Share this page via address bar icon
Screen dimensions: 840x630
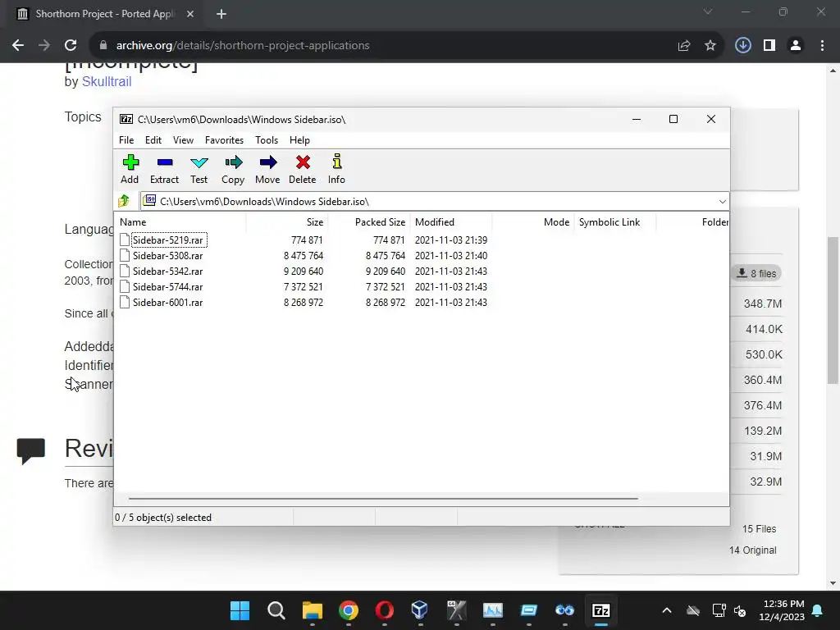(683, 46)
